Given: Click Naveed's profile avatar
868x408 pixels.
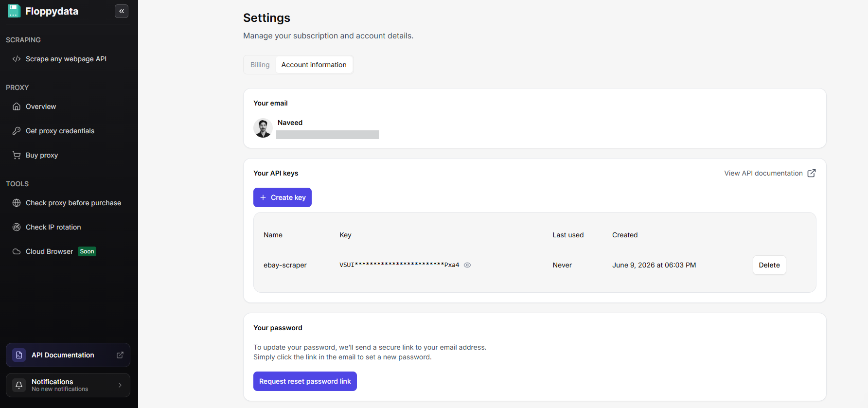Looking at the screenshot, I should point(263,128).
